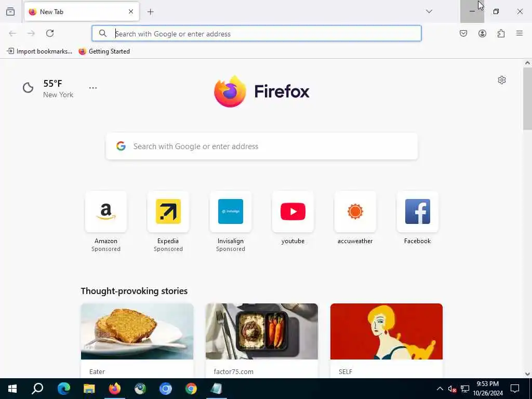
Task: Open the network tray icon
Action: [x=465, y=389]
